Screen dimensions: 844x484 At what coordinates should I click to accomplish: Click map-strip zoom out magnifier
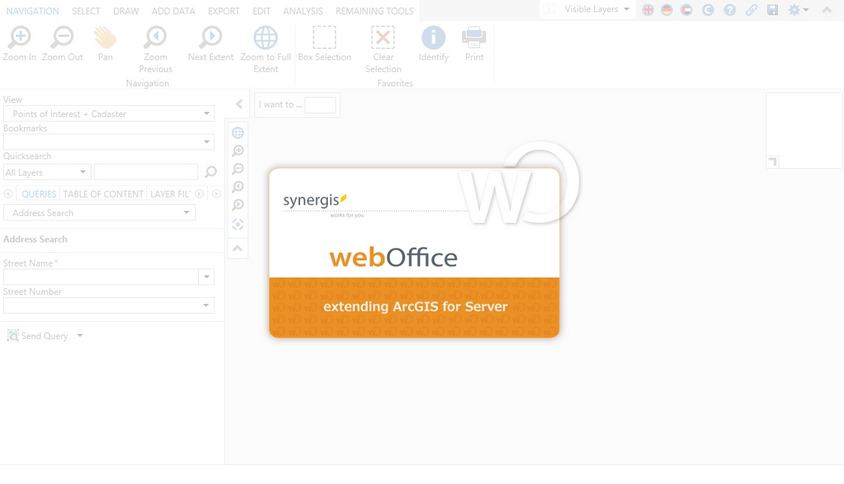(x=238, y=169)
